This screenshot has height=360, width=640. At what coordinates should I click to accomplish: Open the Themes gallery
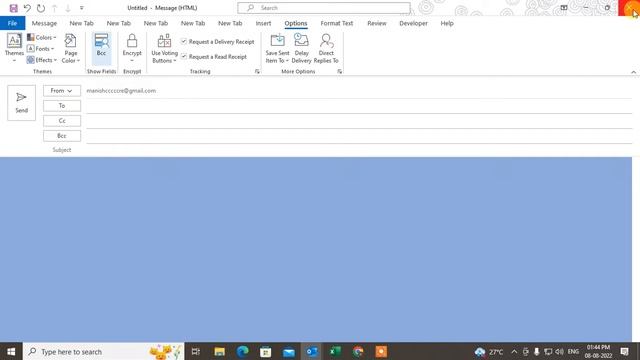(x=14, y=48)
